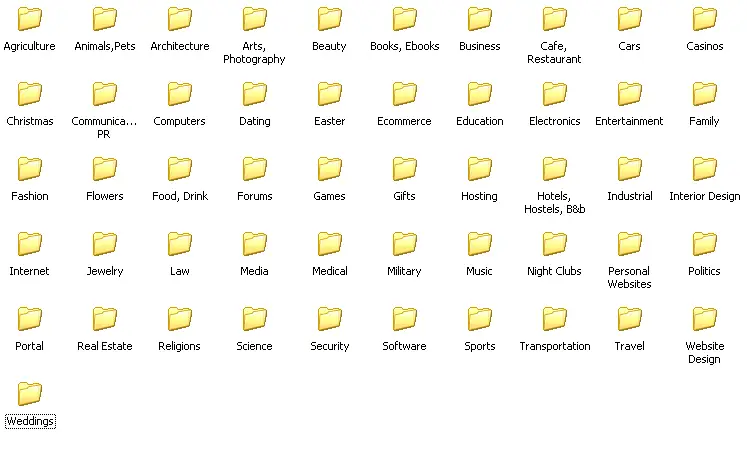Pick the Electronics folder icon

click(555, 94)
